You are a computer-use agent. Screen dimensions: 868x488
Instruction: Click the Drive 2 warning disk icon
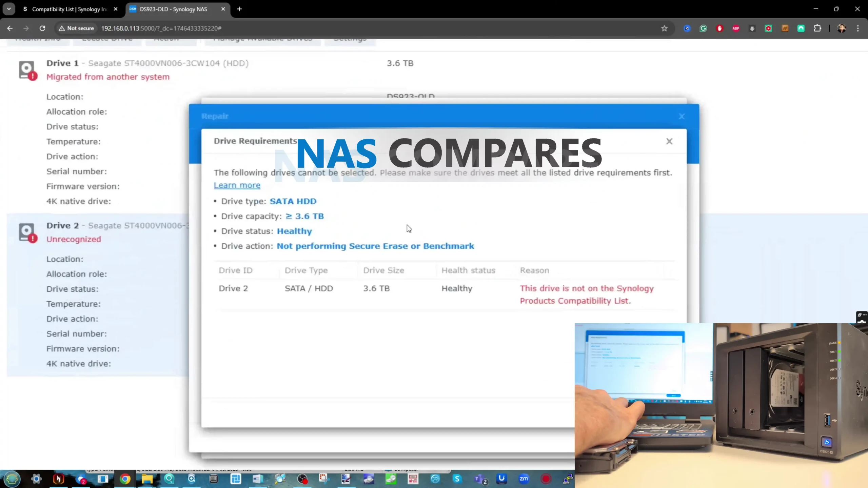pos(28,233)
